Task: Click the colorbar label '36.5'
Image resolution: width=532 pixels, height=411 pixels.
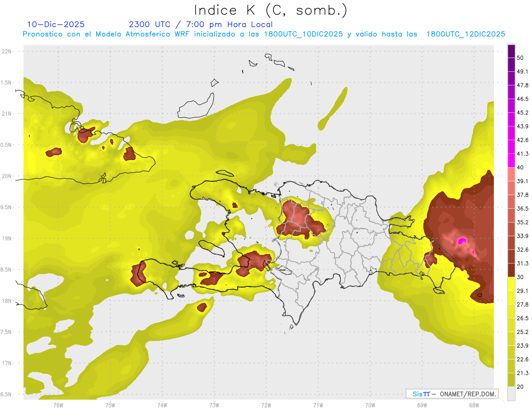Action: pyautogui.click(x=523, y=208)
